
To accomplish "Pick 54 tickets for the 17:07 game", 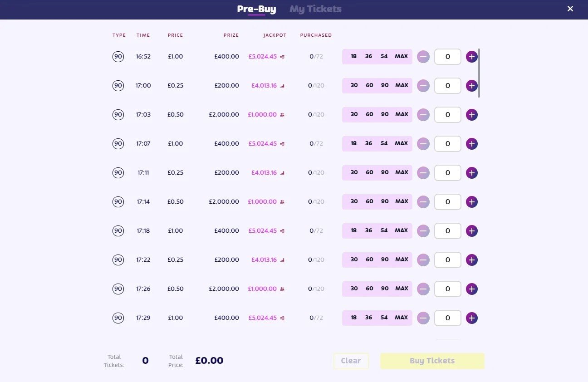I will click(384, 143).
